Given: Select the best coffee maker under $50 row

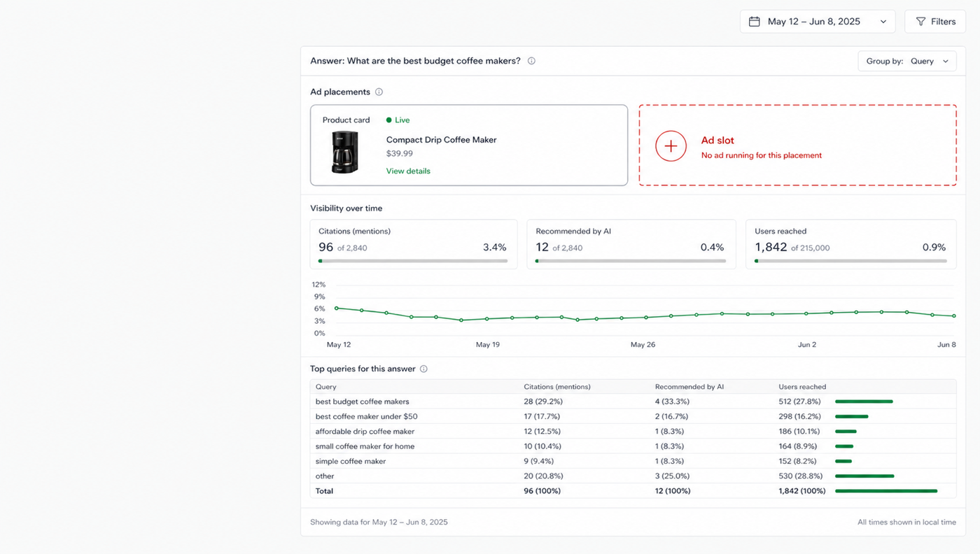Looking at the screenshot, I should point(633,416).
